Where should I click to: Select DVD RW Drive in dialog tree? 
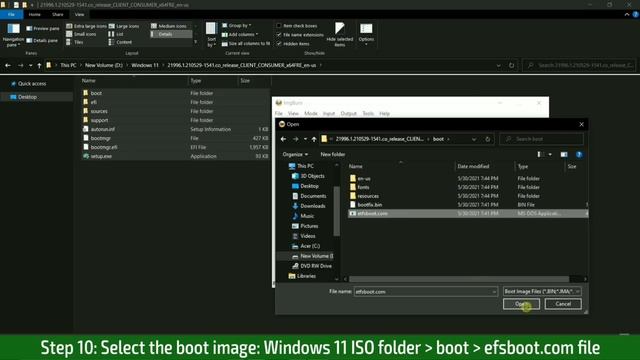click(x=316, y=266)
